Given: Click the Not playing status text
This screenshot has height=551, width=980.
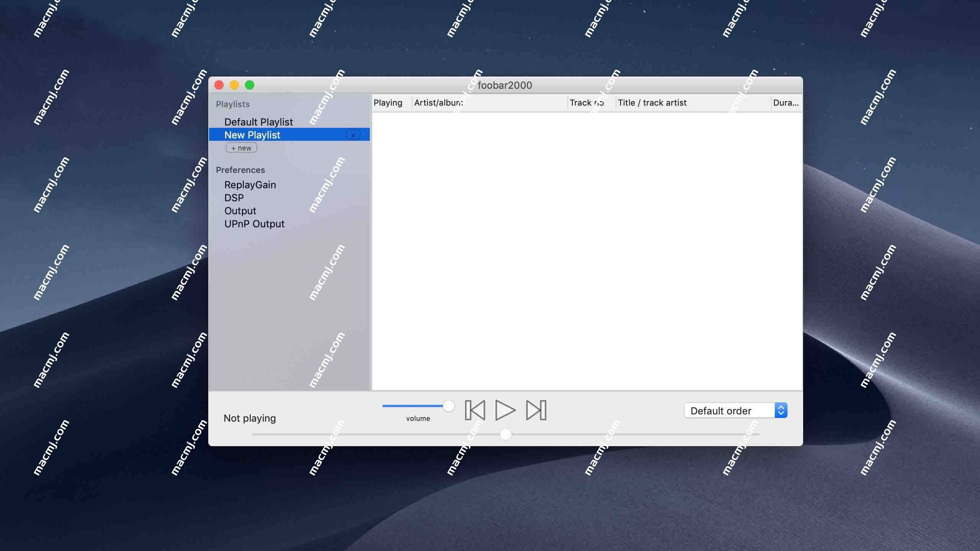Looking at the screenshot, I should click(x=250, y=418).
